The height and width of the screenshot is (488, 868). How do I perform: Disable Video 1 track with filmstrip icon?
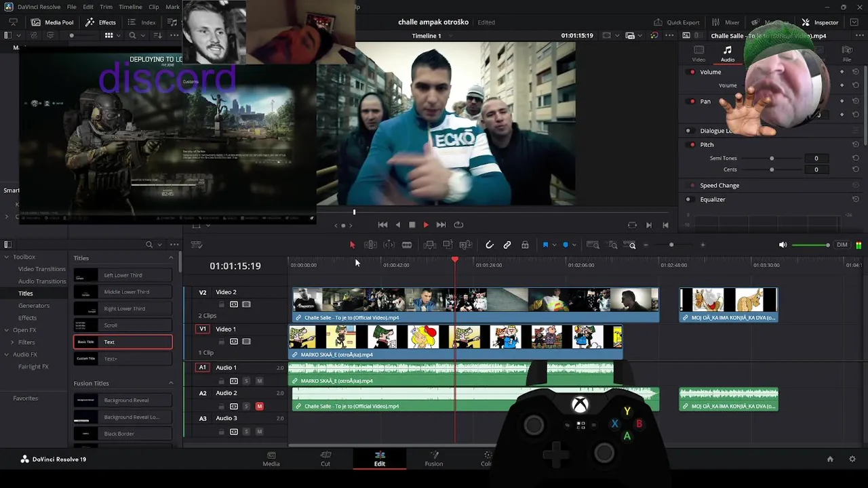coord(246,342)
